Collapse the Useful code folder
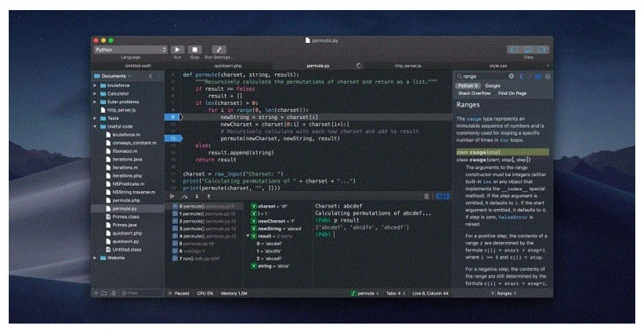 (x=95, y=126)
